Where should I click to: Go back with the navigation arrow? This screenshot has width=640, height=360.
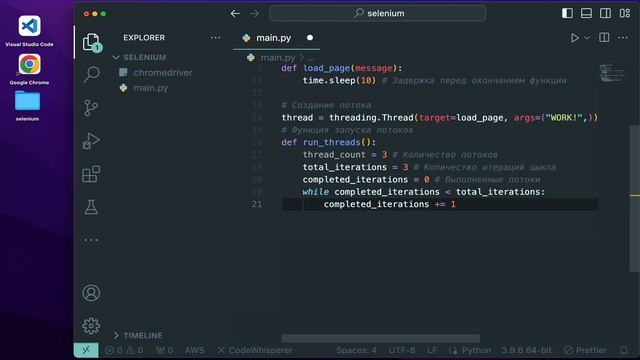[x=235, y=13]
